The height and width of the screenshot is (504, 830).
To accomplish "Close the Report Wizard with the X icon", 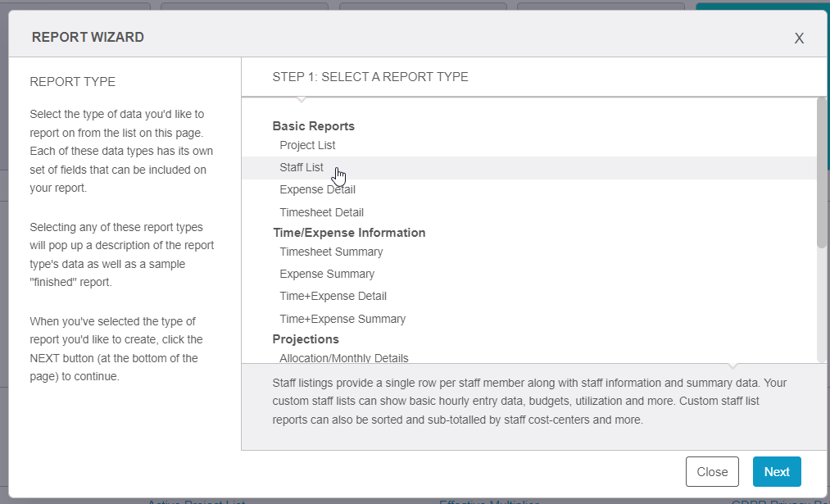I will click(x=799, y=39).
